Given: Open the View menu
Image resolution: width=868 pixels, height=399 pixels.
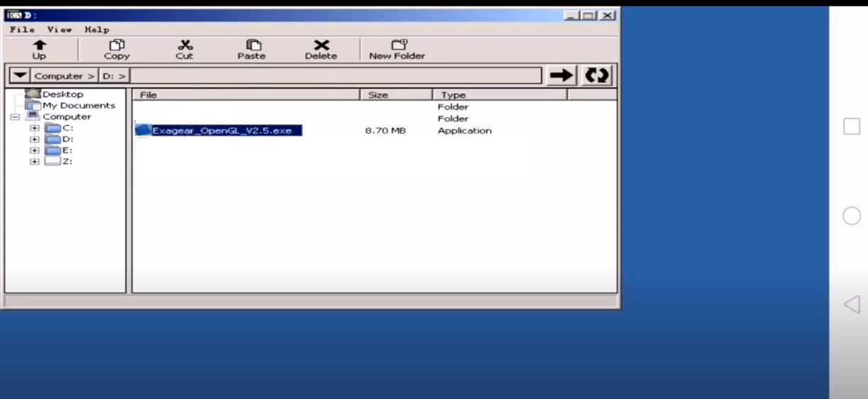Looking at the screenshot, I should click(60, 30).
